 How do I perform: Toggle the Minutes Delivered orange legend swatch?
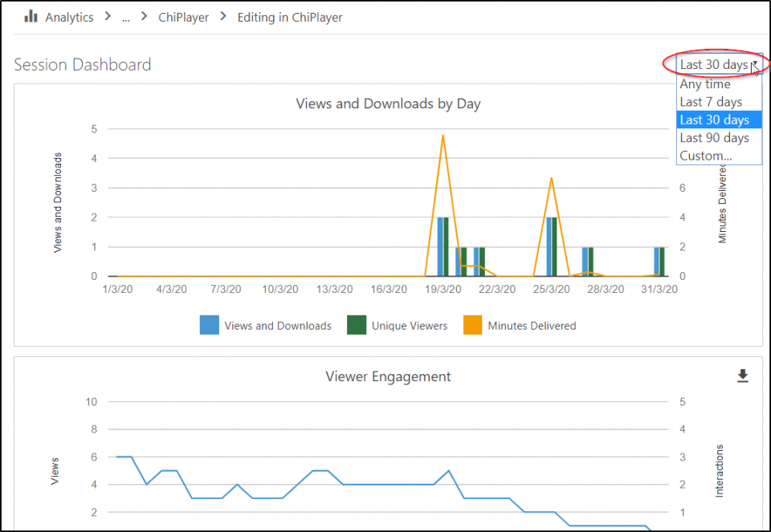point(472,325)
